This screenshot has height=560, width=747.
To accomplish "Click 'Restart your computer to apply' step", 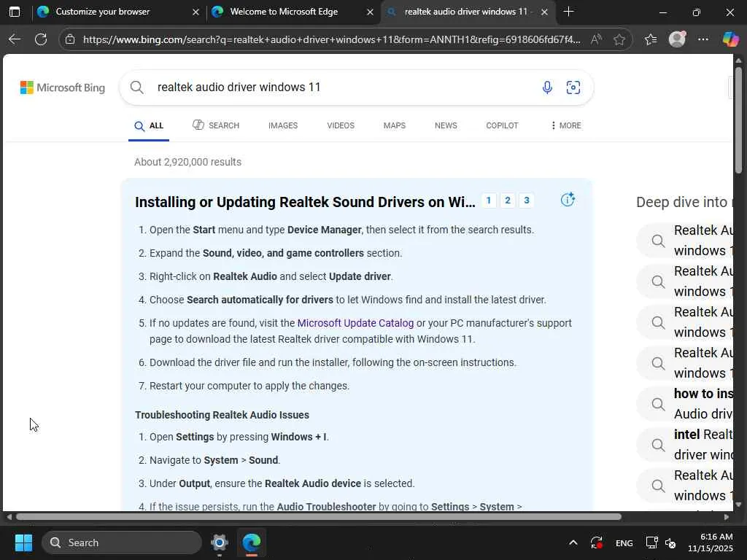I will (x=249, y=386).
